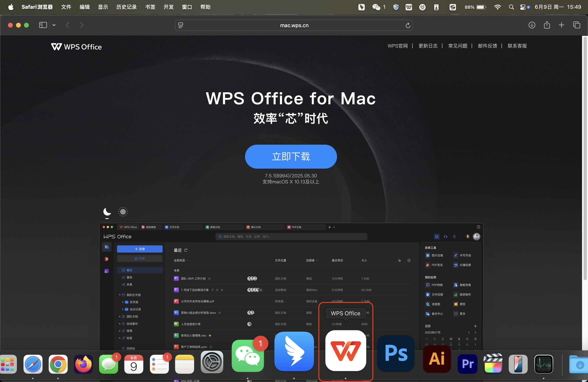Open the 创建者 column dropdown
Viewport: 588px width, 382px height.
click(x=312, y=260)
